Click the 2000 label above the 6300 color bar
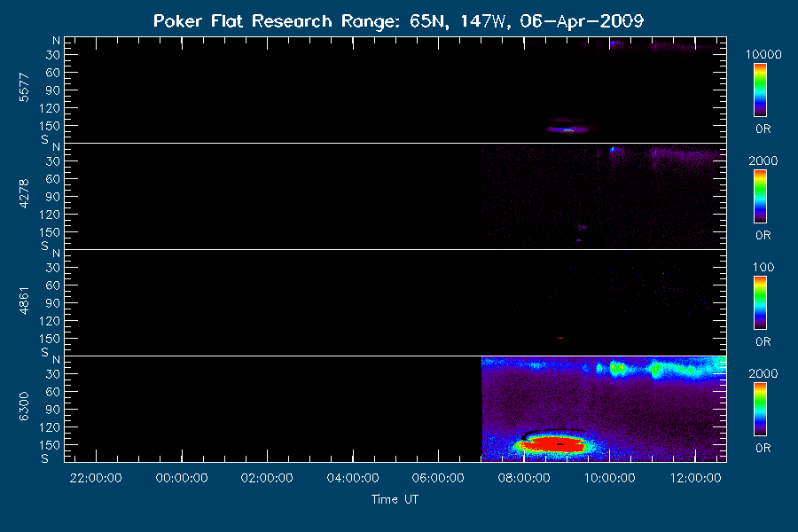Viewport: 798px width, 532px height. (763, 373)
